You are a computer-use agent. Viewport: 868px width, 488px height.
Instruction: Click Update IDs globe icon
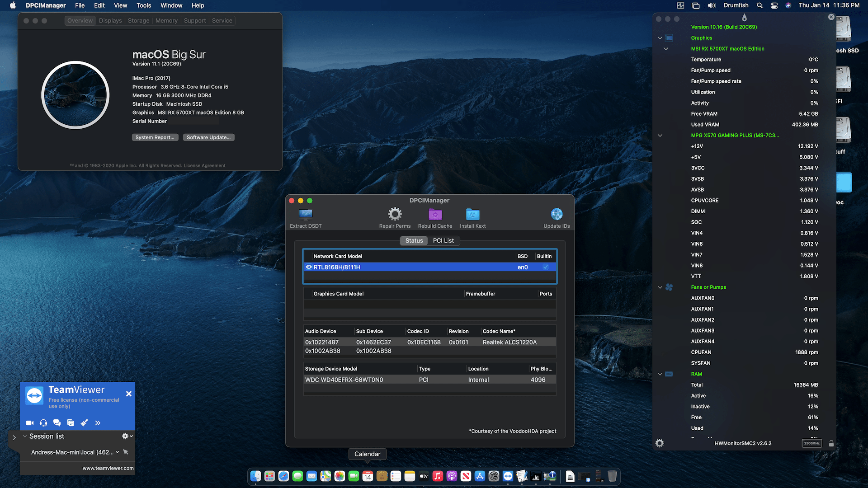[x=557, y=214]
